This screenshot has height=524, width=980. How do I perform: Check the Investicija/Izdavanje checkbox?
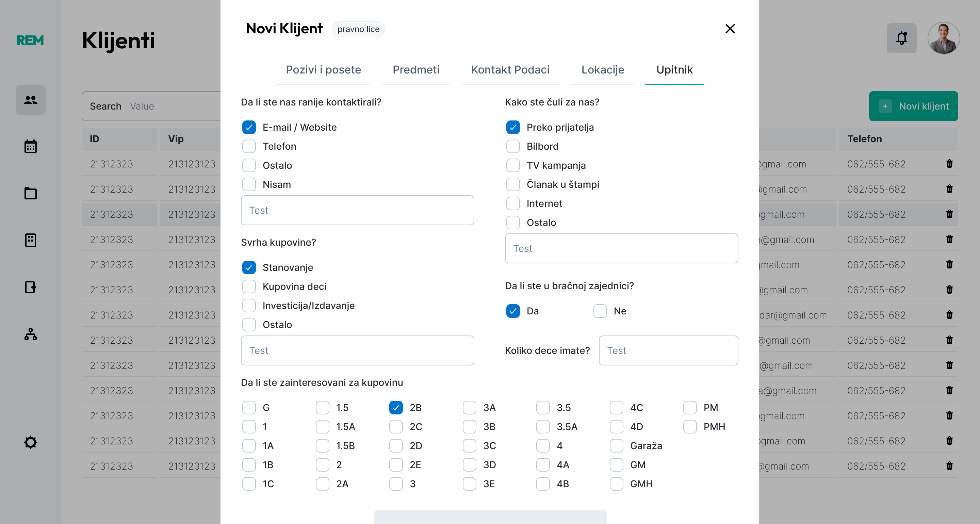249,306
